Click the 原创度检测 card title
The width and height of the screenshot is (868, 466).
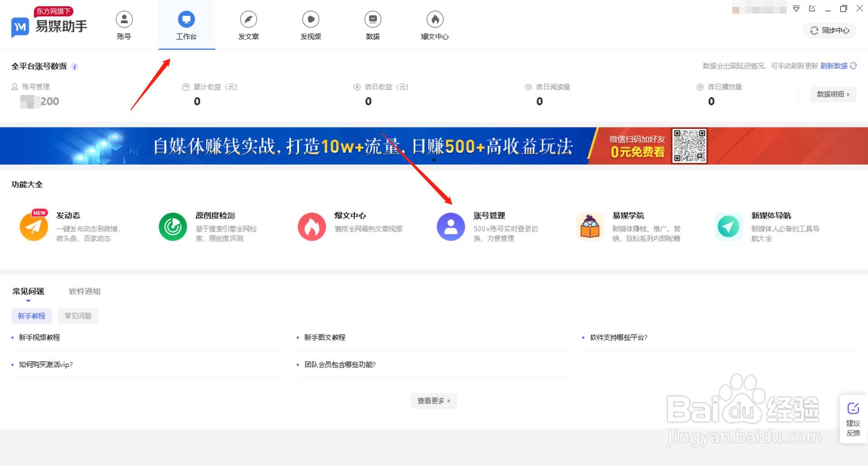tap(215, 216)
